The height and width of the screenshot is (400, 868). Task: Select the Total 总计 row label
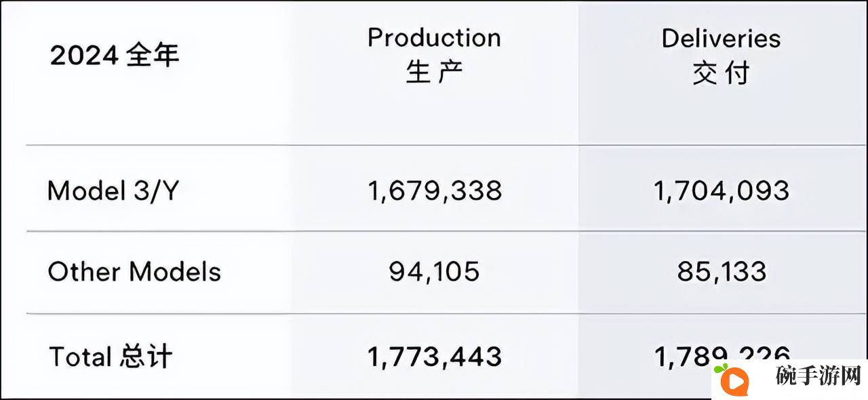[111, 356]
